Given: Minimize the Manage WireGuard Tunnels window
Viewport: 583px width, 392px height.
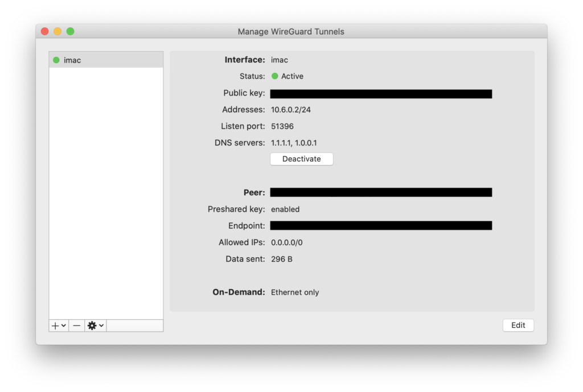Looking at the screenshot, I should tap(58, 31).
